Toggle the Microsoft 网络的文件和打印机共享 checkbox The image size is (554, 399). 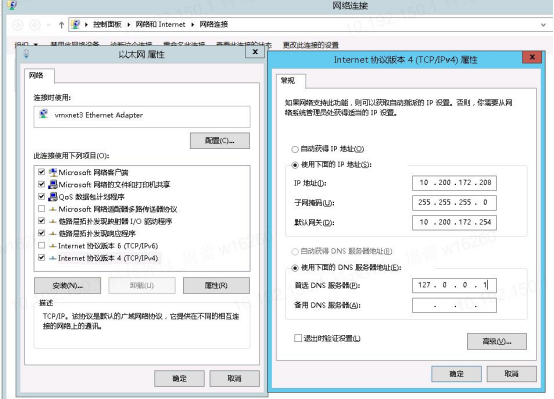[x=41, y=184]
